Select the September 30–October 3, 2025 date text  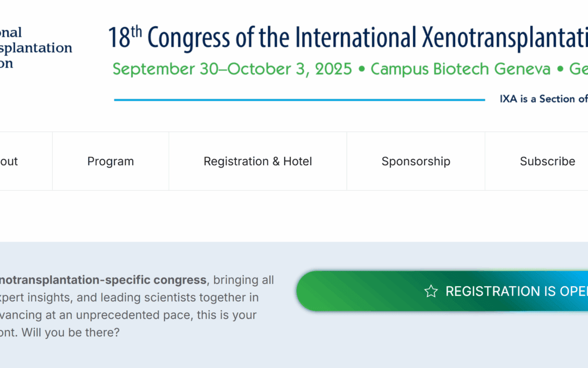click(x=232, y=69)
